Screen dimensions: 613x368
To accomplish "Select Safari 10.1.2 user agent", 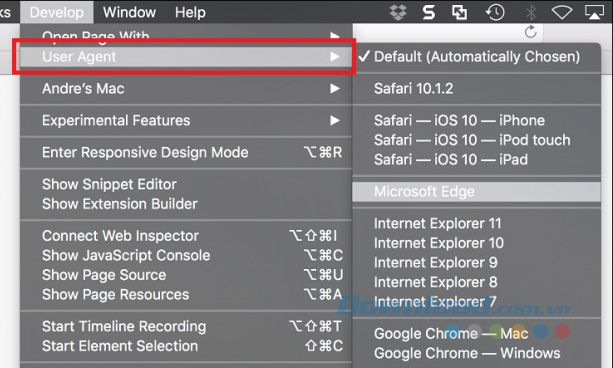I will (x=477, y=89).
